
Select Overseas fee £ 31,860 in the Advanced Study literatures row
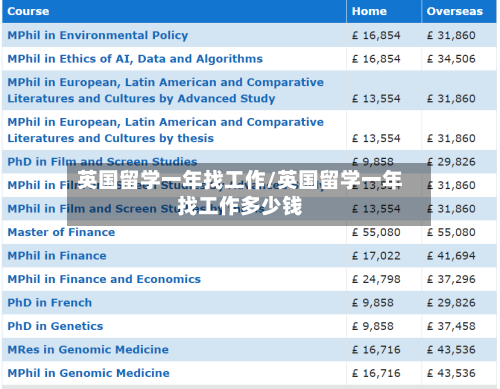[451, 99]
